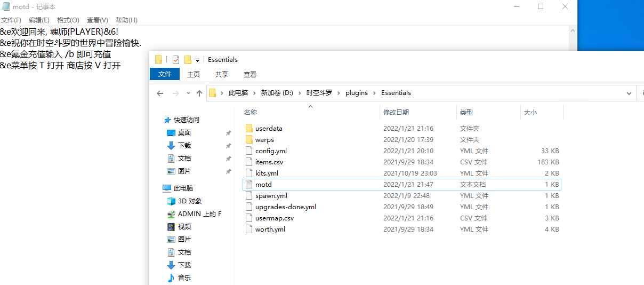Open 文档 under 此电脑 in navigation pane
644x285 pixels.
[x=184, y=252]
